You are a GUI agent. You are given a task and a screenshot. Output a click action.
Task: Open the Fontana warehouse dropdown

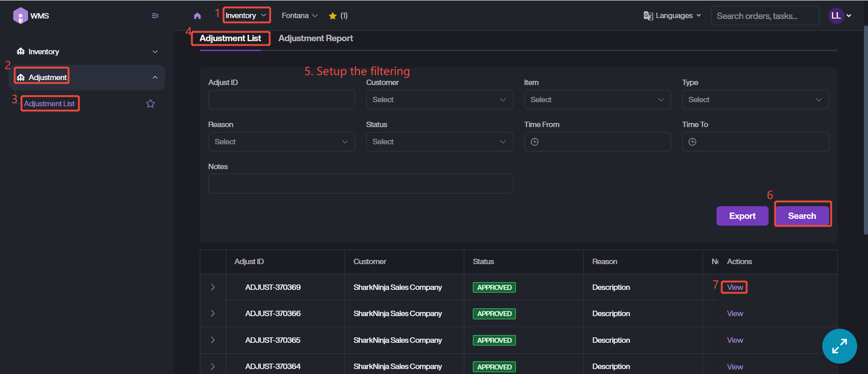(299, 16)
